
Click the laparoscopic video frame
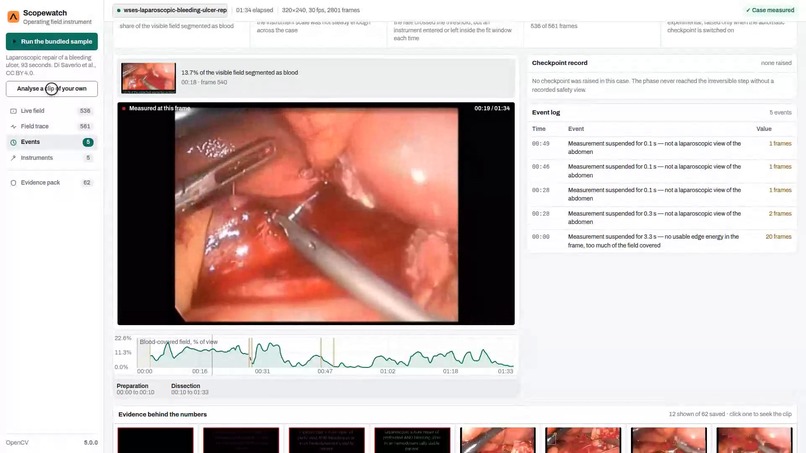tap(316, 214)
